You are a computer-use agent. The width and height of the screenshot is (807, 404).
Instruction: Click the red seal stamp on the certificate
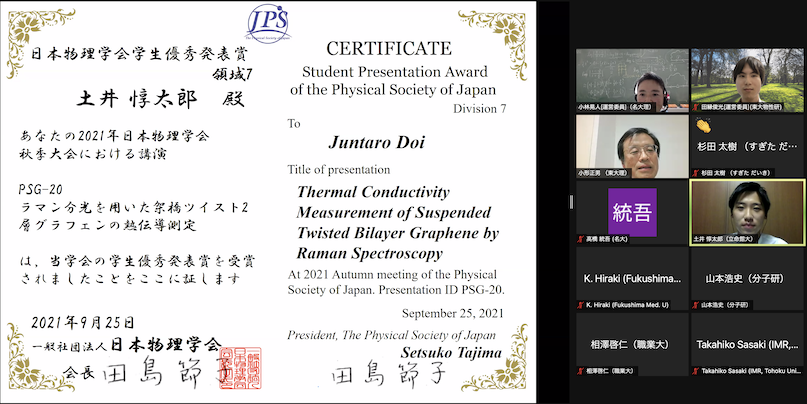[240, 367]
